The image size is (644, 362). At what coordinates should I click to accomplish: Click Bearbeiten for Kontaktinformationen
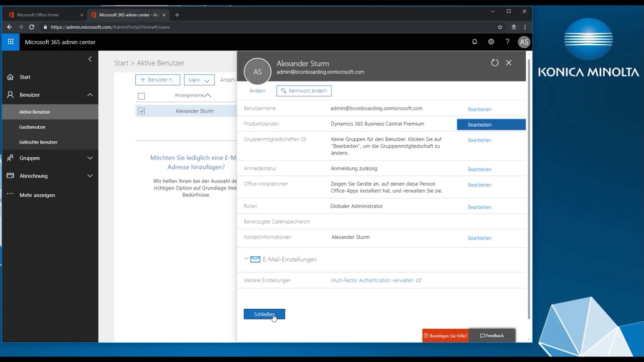[x=479, y=238]
